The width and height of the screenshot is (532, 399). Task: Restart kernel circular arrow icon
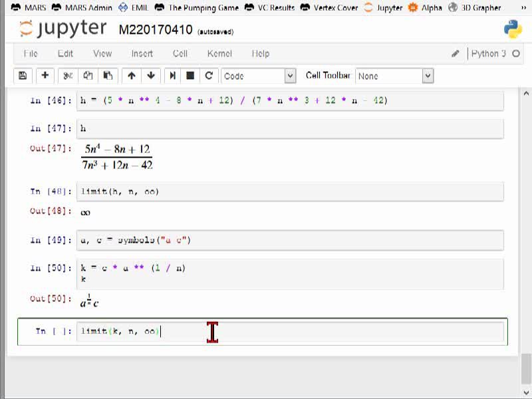pos(209,76)
